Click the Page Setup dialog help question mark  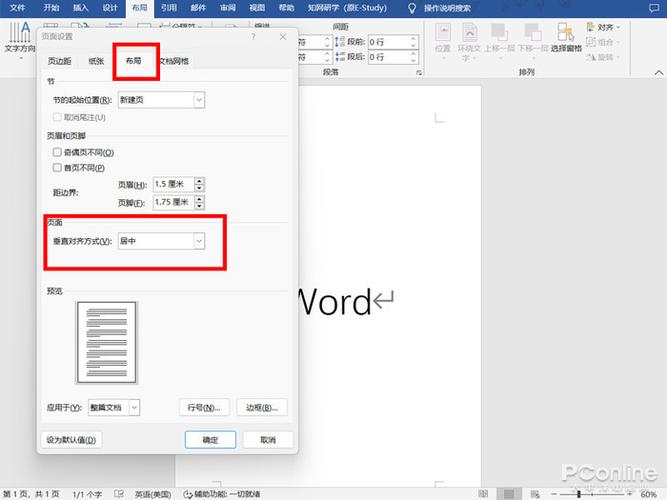(x=254, y=37)
